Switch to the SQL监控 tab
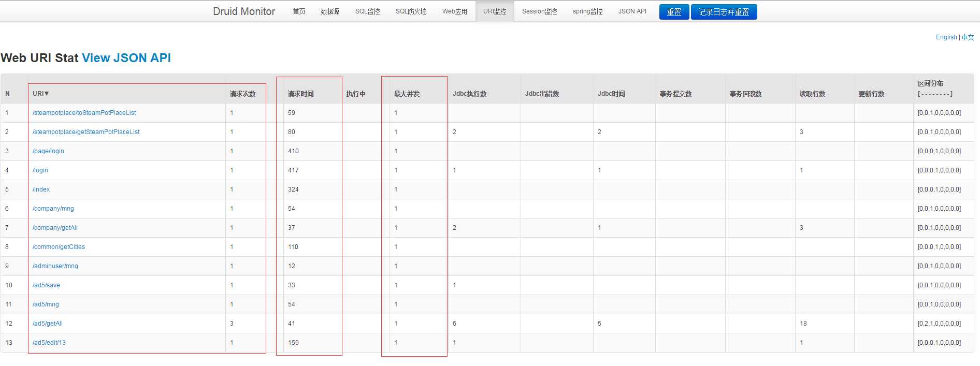The width and height of the screenshot is (980, 366). click(x=368, y=11)
